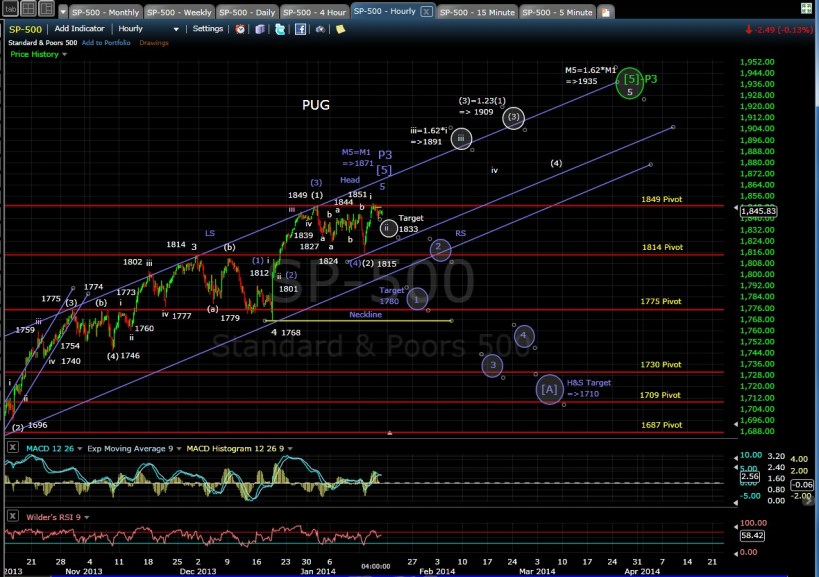
Task: Select the split side-panel layout icon
Action: point(46,8)
